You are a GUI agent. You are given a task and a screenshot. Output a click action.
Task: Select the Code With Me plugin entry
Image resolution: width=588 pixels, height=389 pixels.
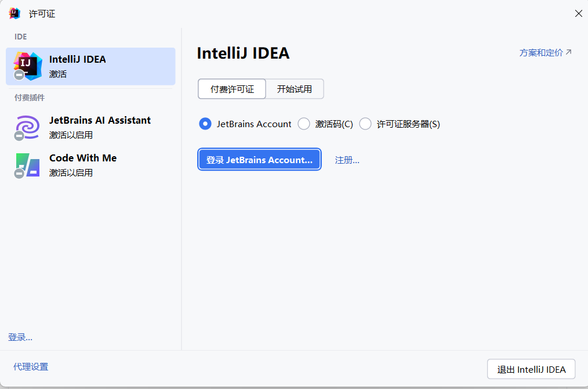(x=90, y=165)
